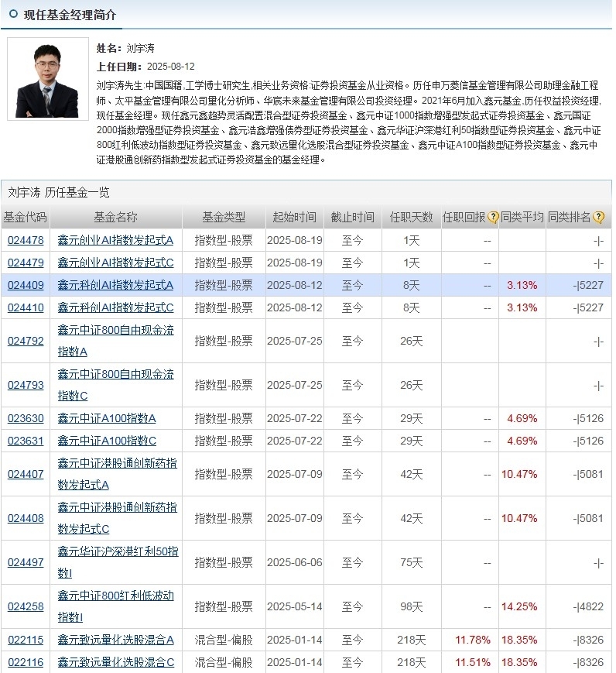
Task: Open 鑫元中证A100指数C fund page
Action: point(107,441)
